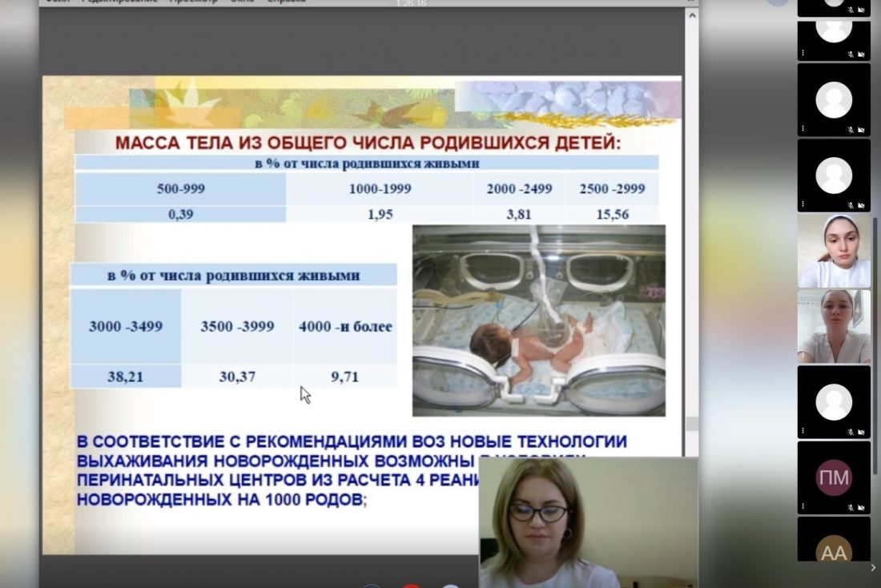Click the '15,56' value cell

tap(612, 214)
